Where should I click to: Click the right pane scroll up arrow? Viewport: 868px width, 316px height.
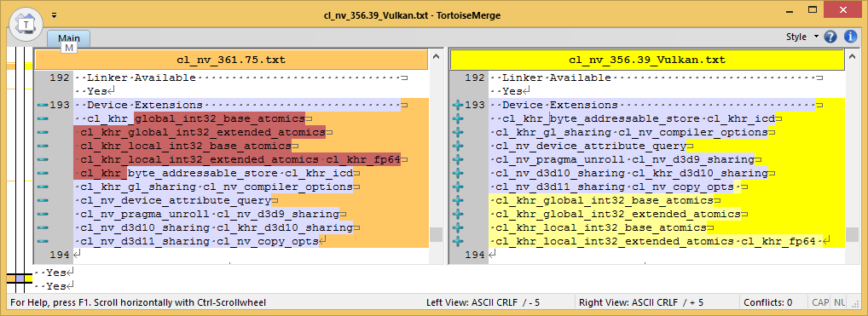852,57
